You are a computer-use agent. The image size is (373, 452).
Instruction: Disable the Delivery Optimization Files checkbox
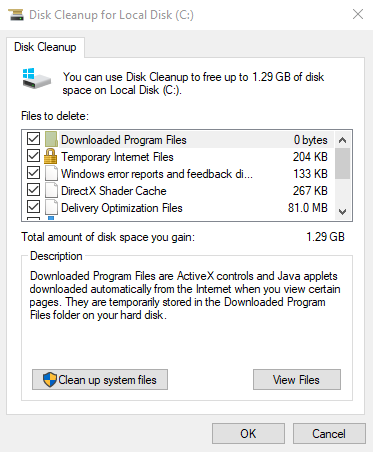coord(34,207)
